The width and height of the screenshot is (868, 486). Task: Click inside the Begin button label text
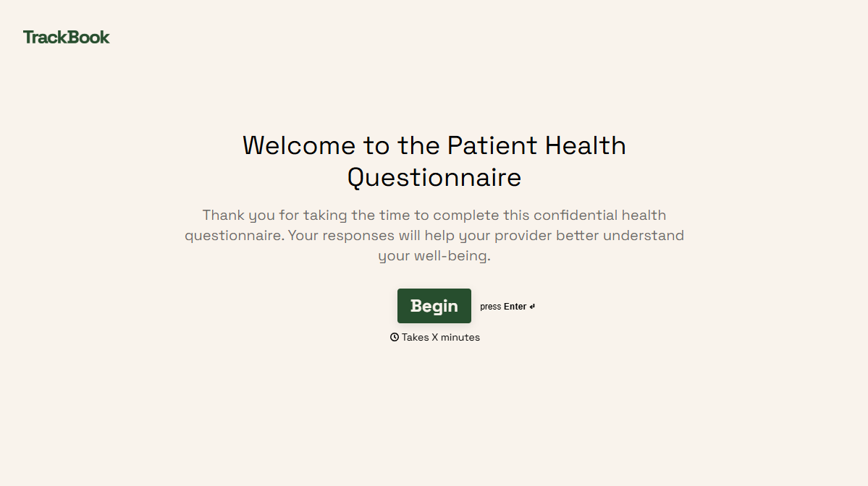pyautogui.click(x=434, y=306)
